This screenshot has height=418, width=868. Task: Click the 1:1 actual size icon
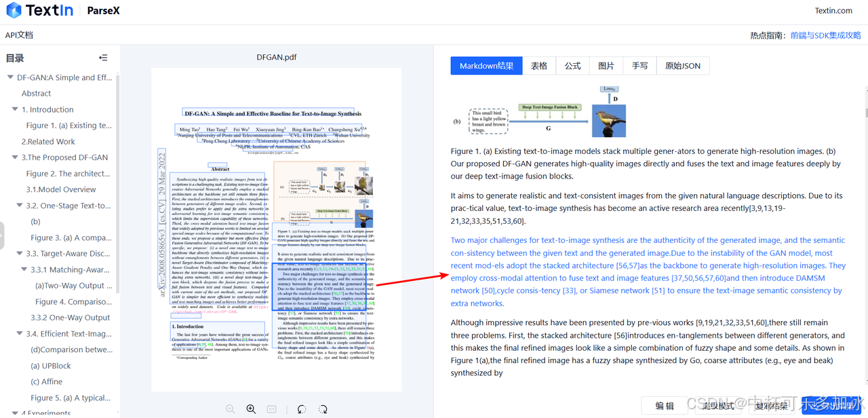(271, 408)
